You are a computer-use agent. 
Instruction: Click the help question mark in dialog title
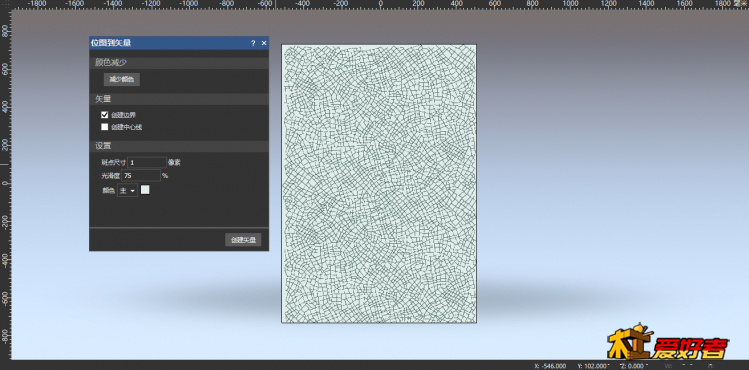pos(253,43)
